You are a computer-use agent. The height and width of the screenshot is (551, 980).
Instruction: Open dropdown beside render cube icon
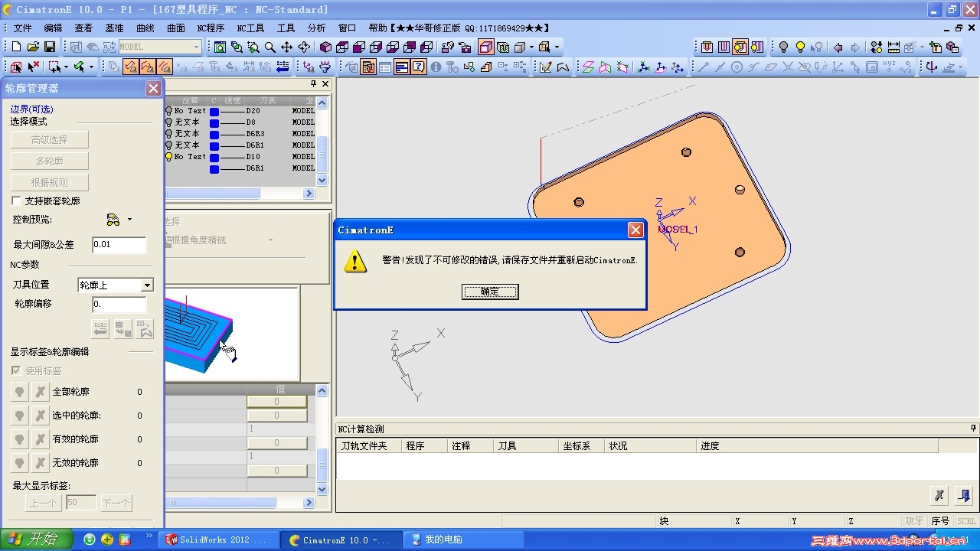point(531,47)
